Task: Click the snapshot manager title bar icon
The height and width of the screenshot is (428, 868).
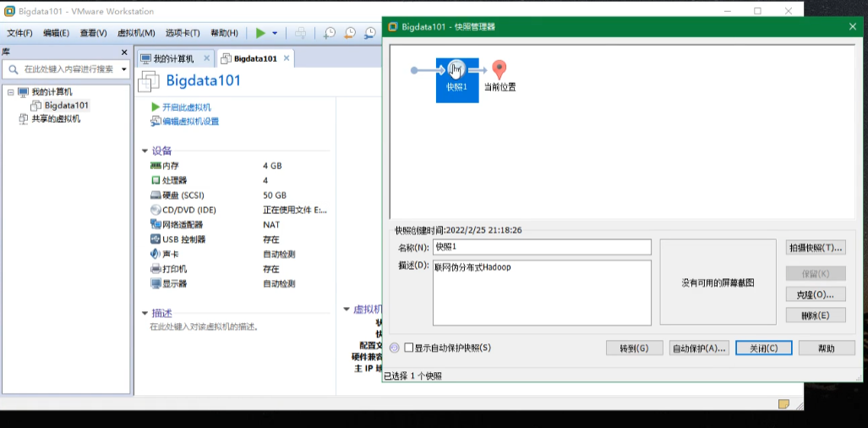Action: point(393,26)
